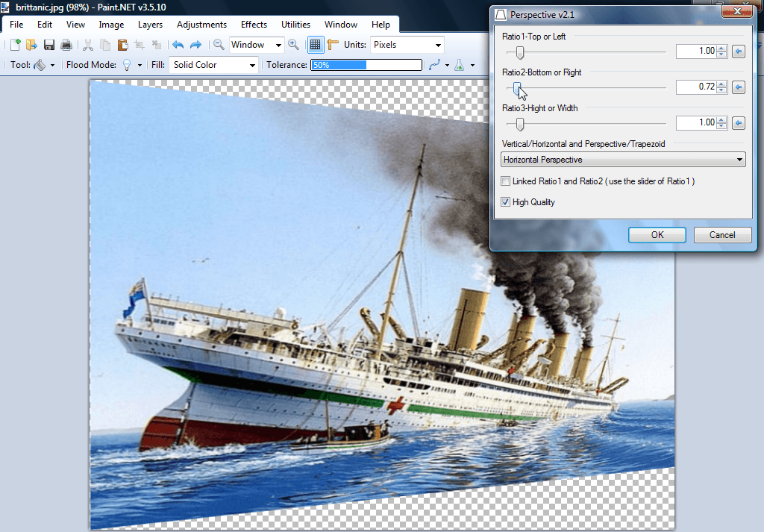The image size is (764, 532).
Task: Open the Fill dropdown showing Solid Color
Action: coord(213,65)
